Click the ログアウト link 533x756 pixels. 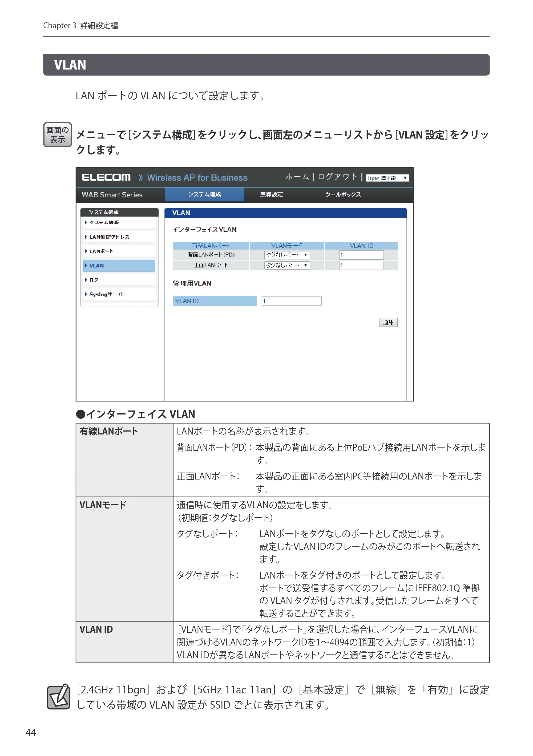point(337,177)
